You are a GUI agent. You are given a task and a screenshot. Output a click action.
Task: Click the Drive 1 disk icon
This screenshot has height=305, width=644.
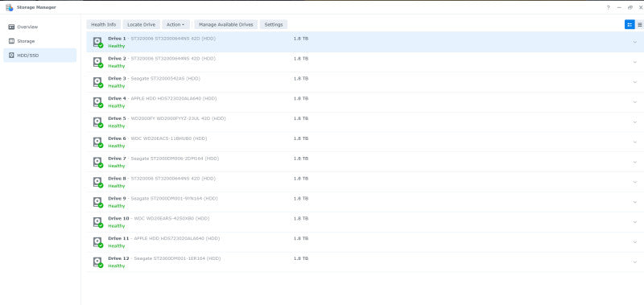coord(97,43)
